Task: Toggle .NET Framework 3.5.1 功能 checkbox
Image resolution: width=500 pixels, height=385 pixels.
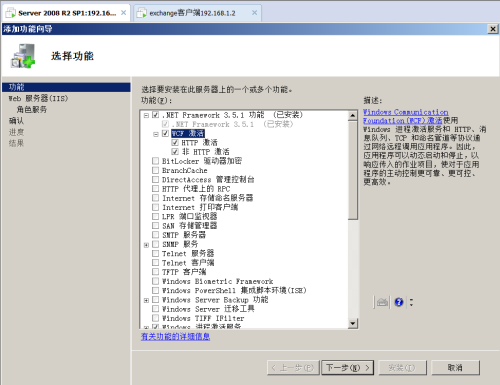Action: [155, 115]
